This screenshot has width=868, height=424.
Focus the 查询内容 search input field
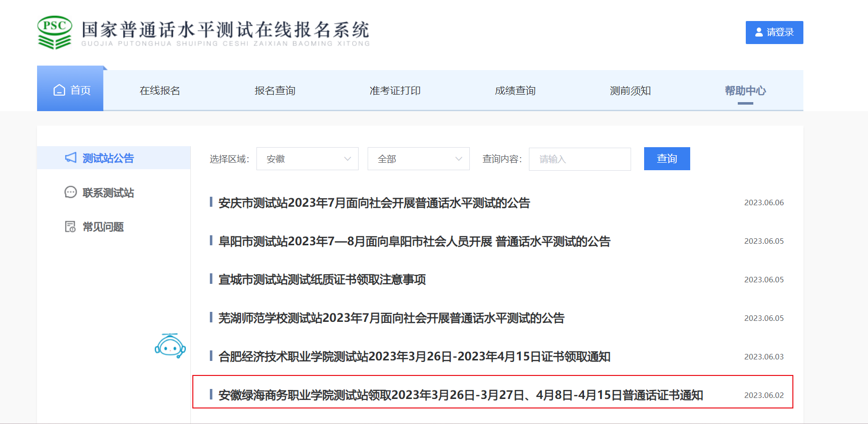[x=580, y=159]
